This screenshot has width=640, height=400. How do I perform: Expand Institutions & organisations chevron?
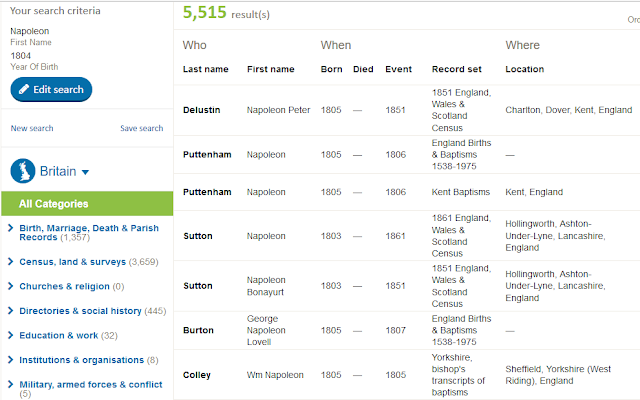click(x=11, y=360)
